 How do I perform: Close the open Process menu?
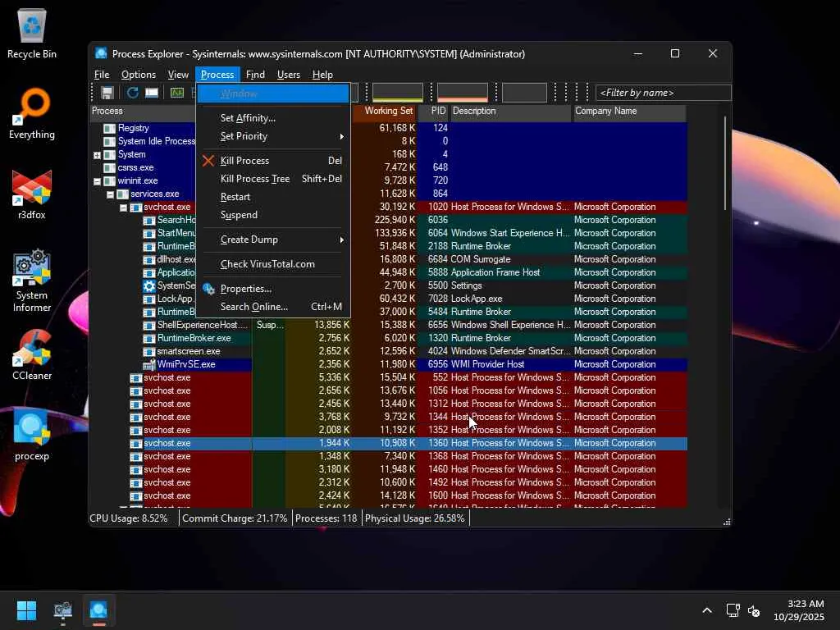coord(217,75)
